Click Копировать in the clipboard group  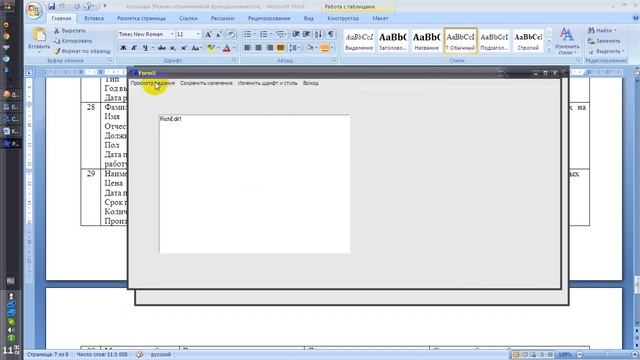coord(73,41)
